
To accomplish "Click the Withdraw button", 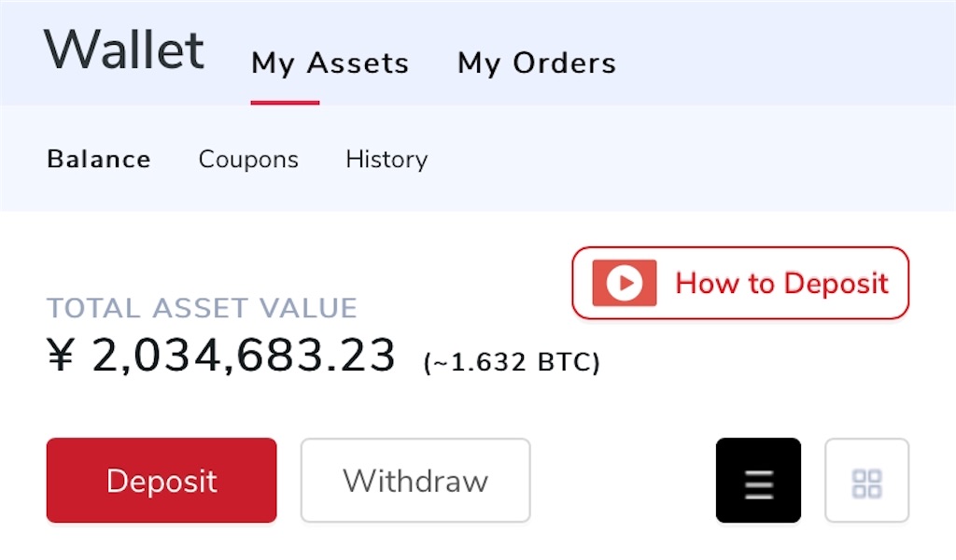I will point(415,480).
